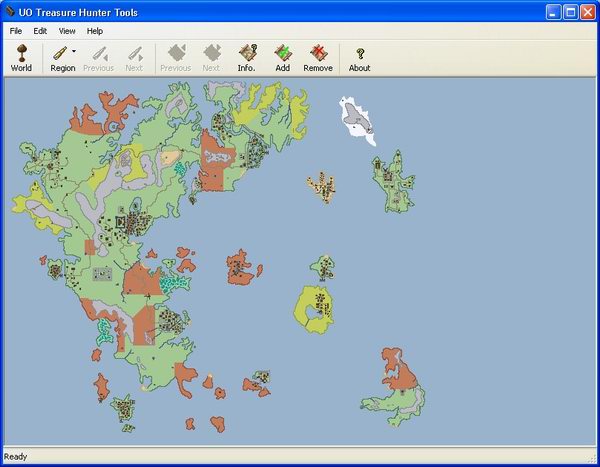Image resolution: width=600 pixels, height=467 pixels.
Task: Click the white snowy island on map
Action: click(x=357, y=119)
